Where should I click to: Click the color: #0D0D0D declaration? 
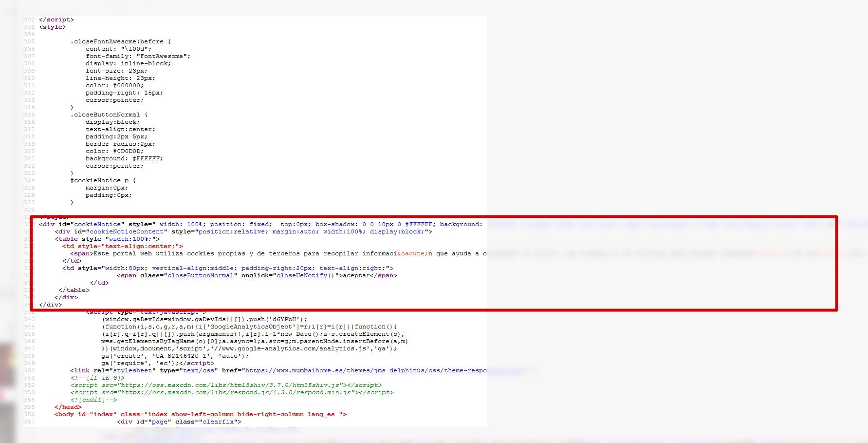click(x=115, y=151)
